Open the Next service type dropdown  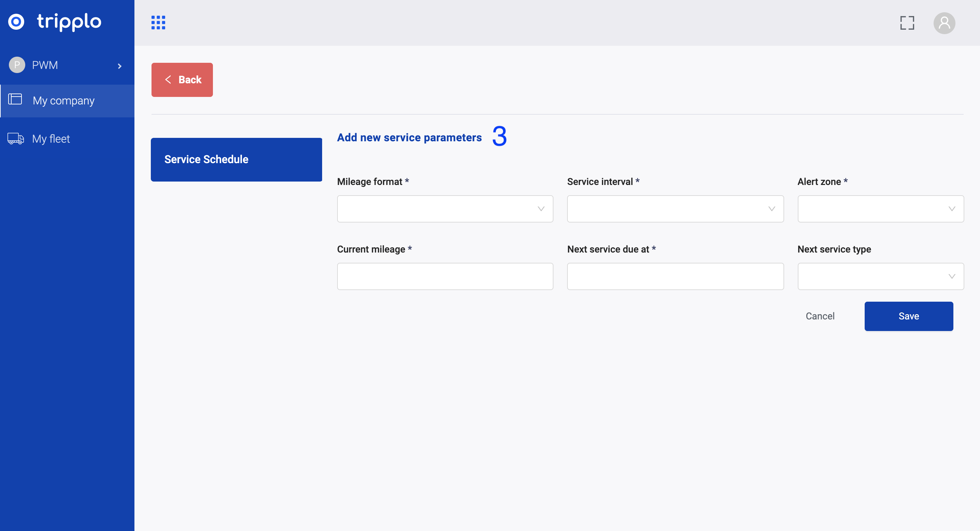(x=880, y=276)
